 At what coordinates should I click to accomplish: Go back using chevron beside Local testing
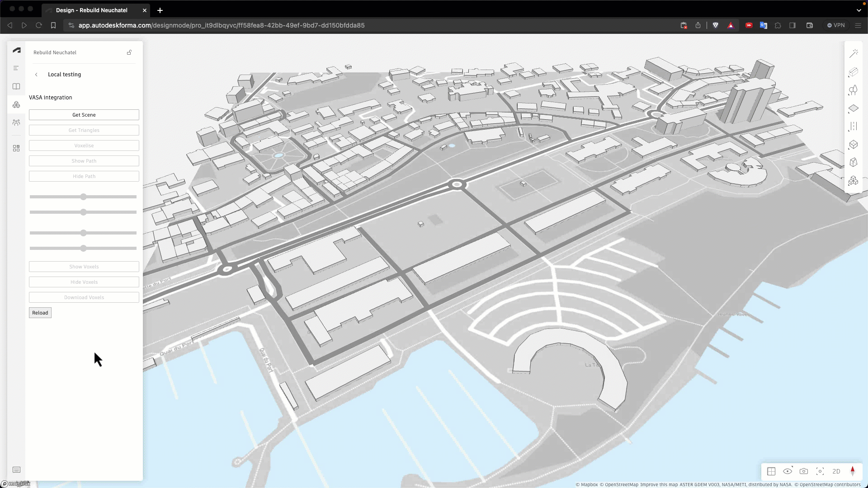pyautogui.click(x=36, y=75)
